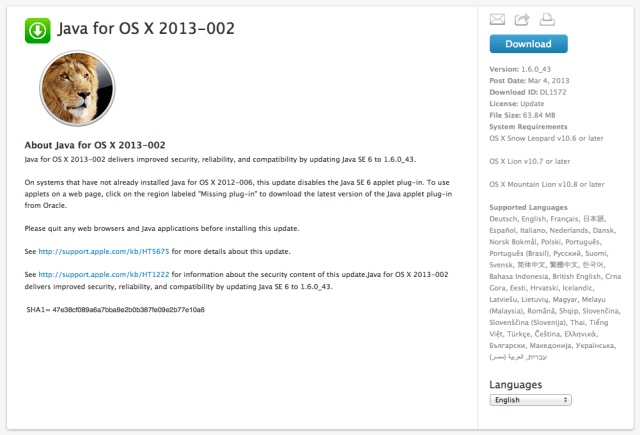Click the File Size 63.84 MB text

[x=522, y=115]
